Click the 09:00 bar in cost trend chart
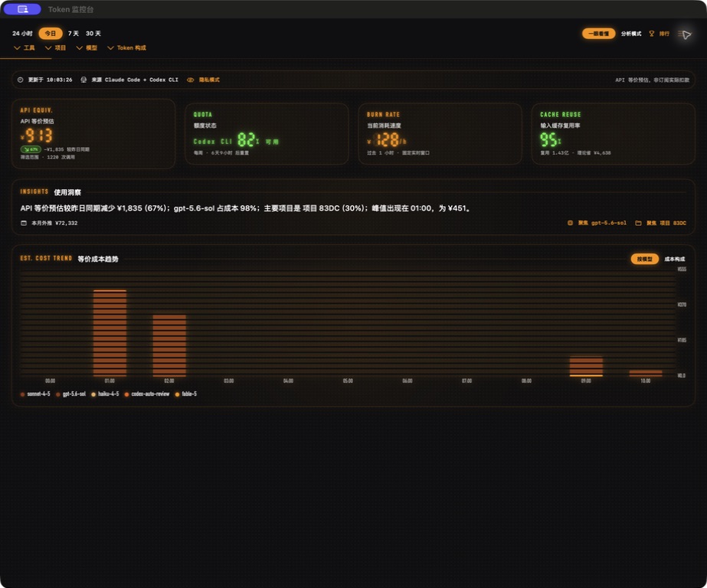The image size is (707, 588). coord(586,367)
